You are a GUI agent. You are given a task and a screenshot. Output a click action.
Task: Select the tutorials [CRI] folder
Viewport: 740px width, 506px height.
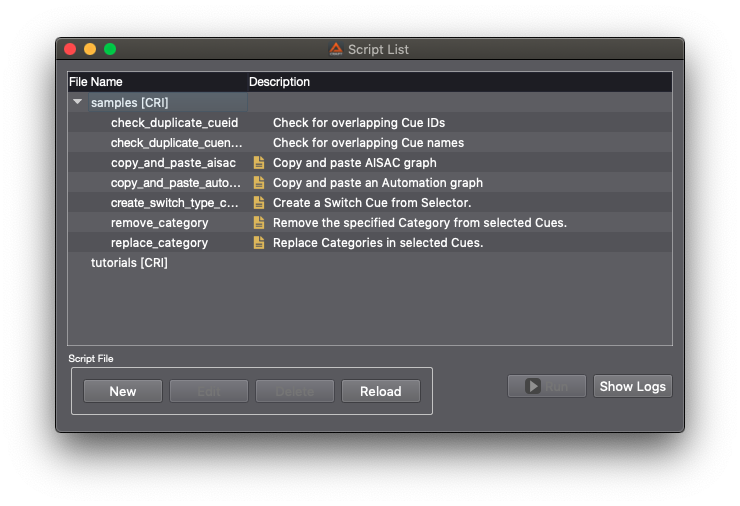[x=129, y=263]
